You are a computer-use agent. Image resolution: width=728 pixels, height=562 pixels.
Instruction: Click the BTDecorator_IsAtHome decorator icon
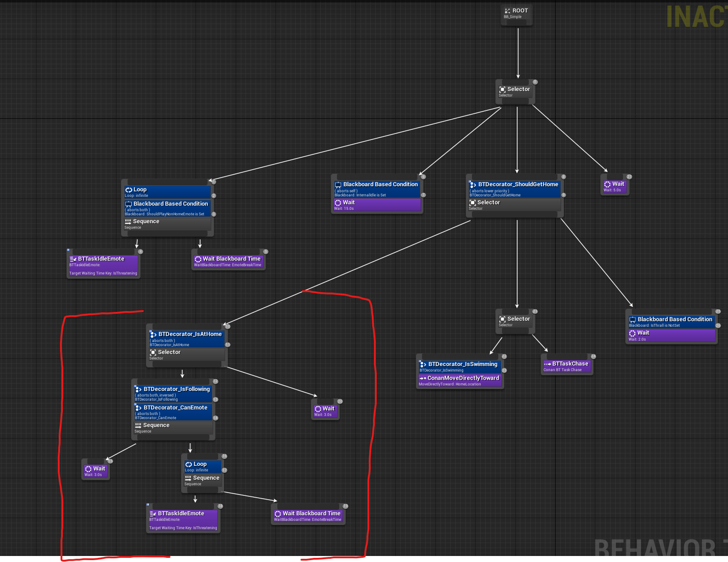[x=153, y=334]
